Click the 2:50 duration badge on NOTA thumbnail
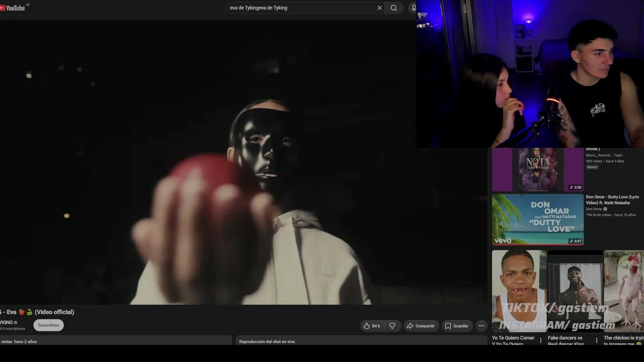The height and width of the screenshot is (362, 644). click(x=576, y=187)
